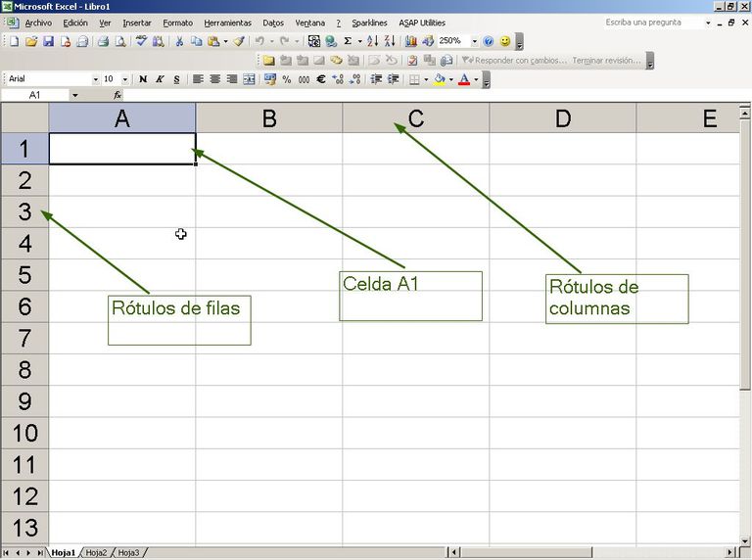
Task: Click the Paste clipboard icon
Action: tap(213, 41)
